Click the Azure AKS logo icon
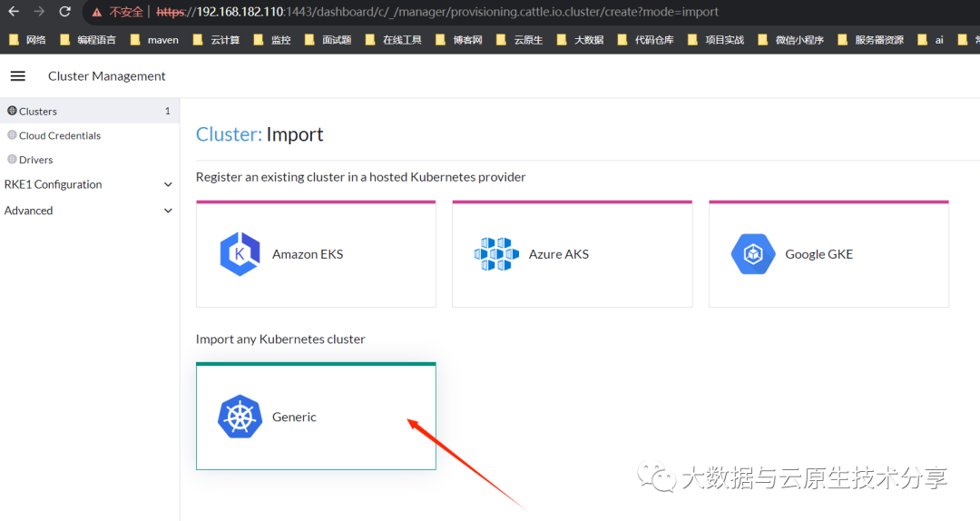980x521 pixels. click(x=496, y=254)
